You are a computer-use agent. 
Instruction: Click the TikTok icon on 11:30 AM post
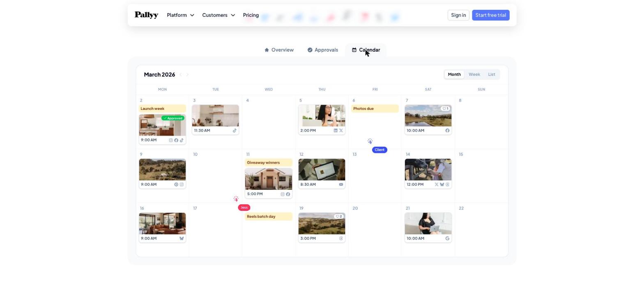click(x=235, y=131)
